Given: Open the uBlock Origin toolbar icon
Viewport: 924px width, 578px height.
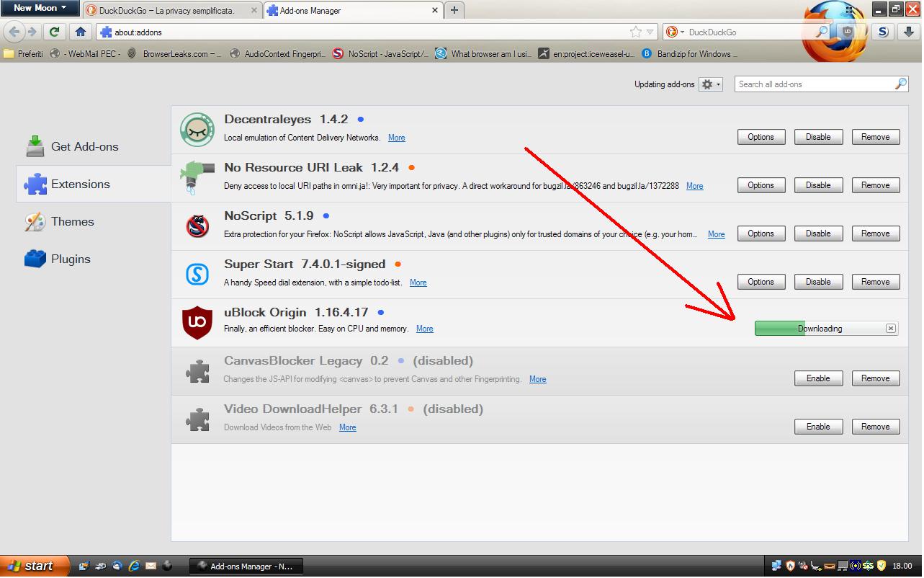Looking at the screenshot, I should click(x=848, y=32).
